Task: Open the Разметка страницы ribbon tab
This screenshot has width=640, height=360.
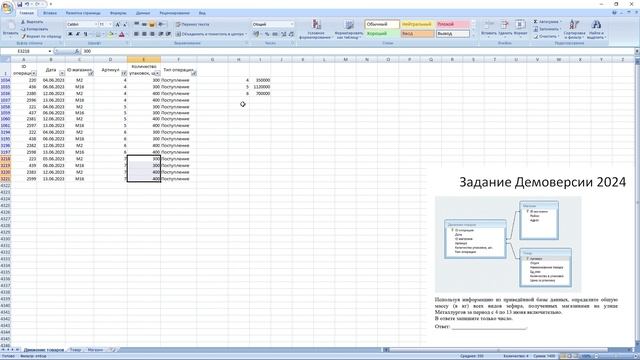Action: point(83,13)
